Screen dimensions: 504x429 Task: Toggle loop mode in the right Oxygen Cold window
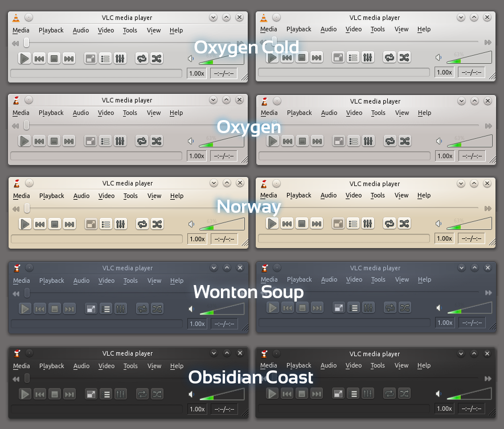390,57
